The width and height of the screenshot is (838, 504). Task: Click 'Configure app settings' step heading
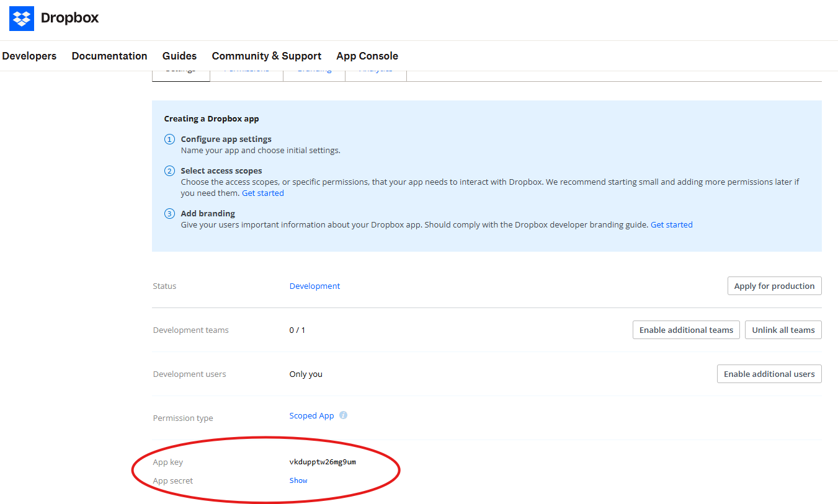(x=226, y=139)
